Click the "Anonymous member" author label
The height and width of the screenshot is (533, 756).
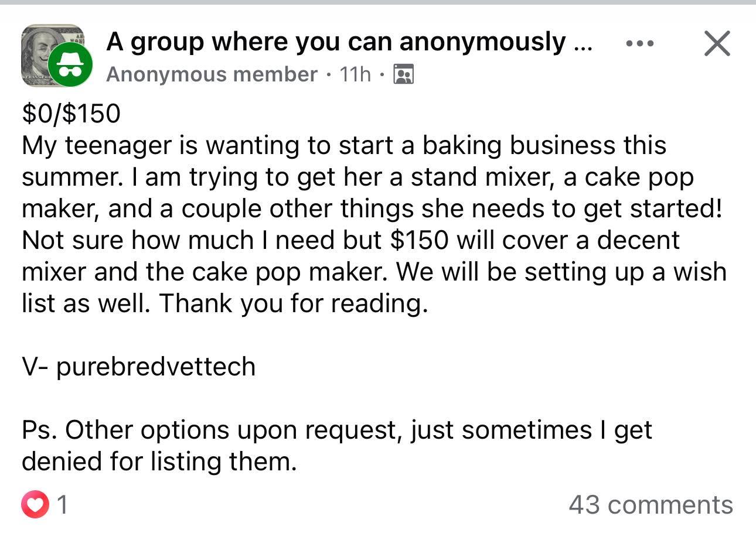coord(212,74)
